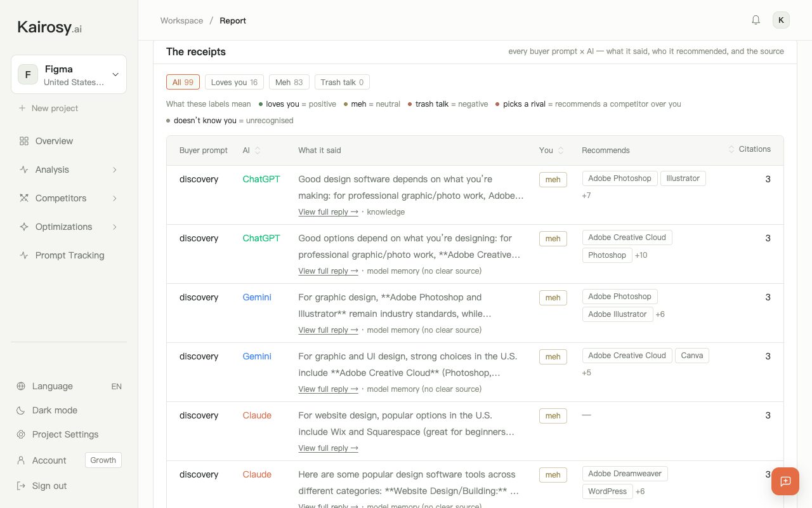The image size is (812, 508).
Task: Filter by Meh 83
Action: (289, 83)
